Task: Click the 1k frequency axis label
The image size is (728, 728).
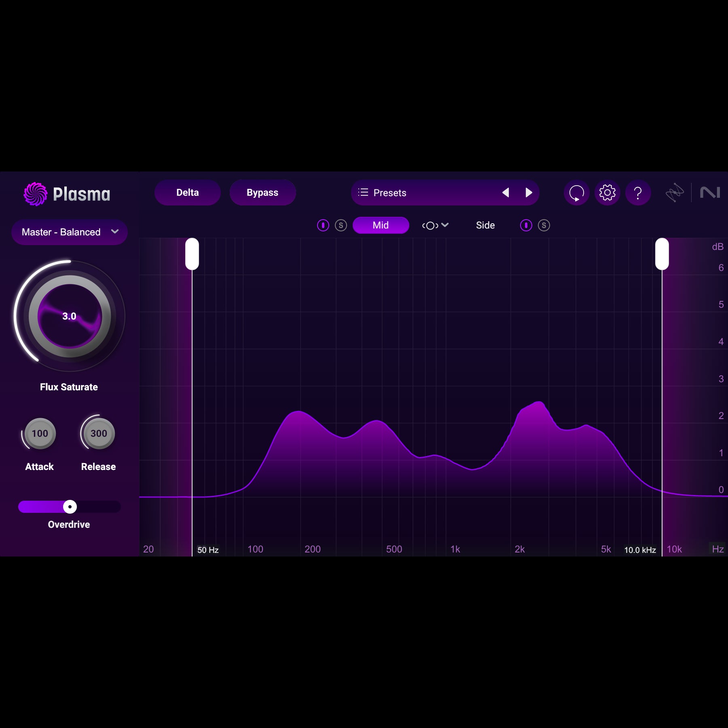Action: 455,549
